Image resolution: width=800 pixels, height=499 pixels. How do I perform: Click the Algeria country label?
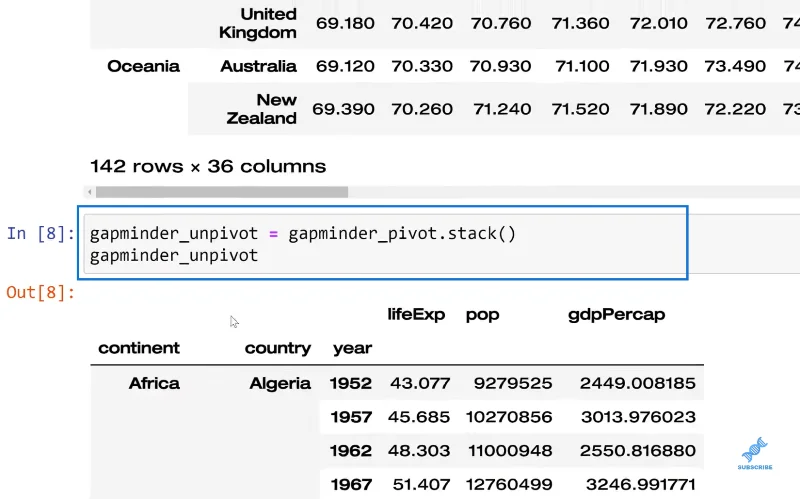pyautogui.click(x=280, y=383)
